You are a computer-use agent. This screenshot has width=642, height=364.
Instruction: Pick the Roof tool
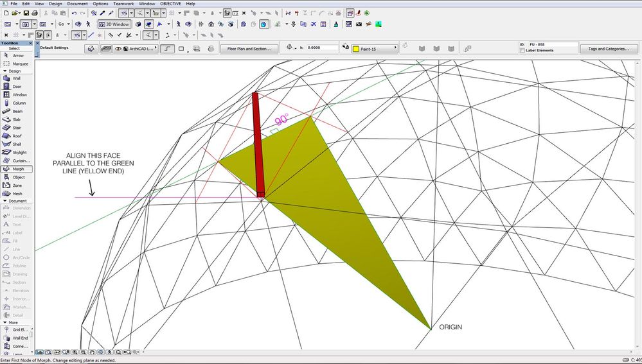click(x=16, y=135)
